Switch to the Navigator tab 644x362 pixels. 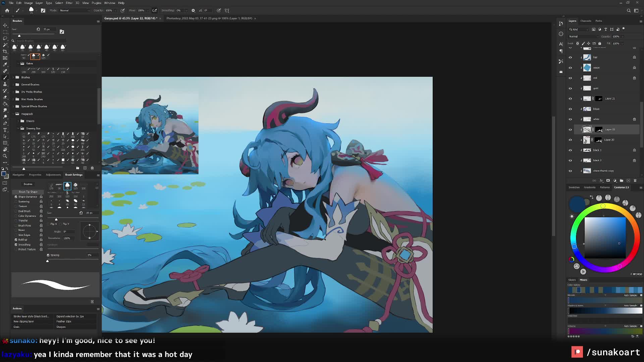pos(18,175)
